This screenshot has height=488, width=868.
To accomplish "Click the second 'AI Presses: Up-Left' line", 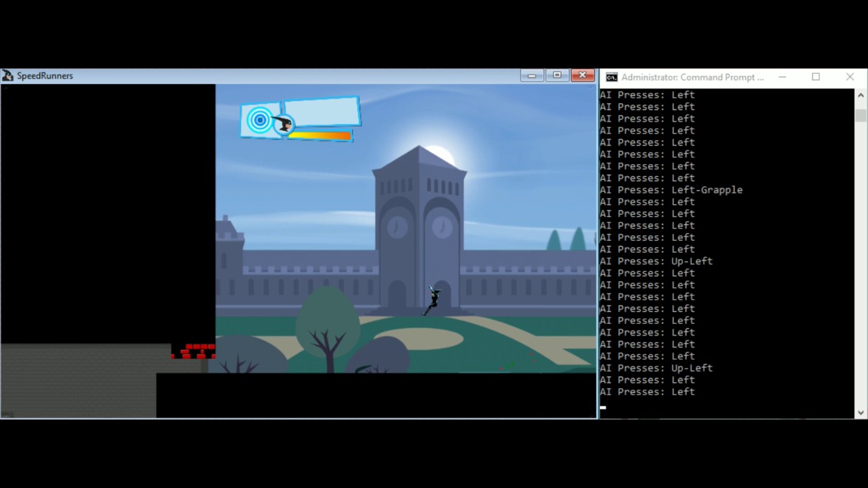I will click(x=656, y=368).
